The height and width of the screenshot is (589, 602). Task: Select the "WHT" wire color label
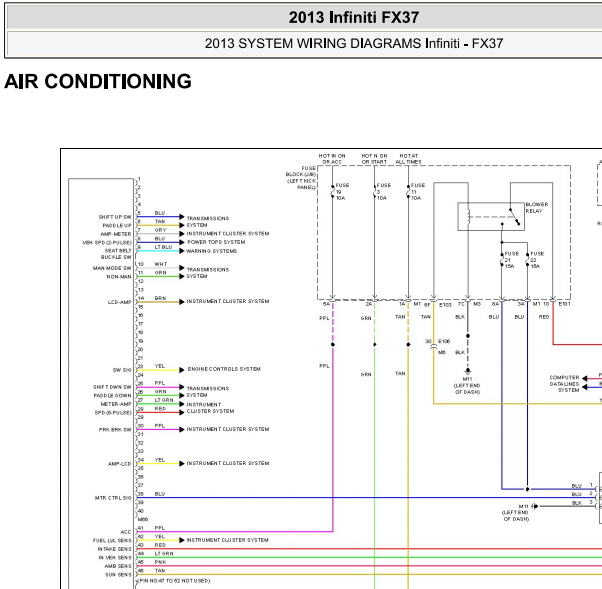coord(161,264)
